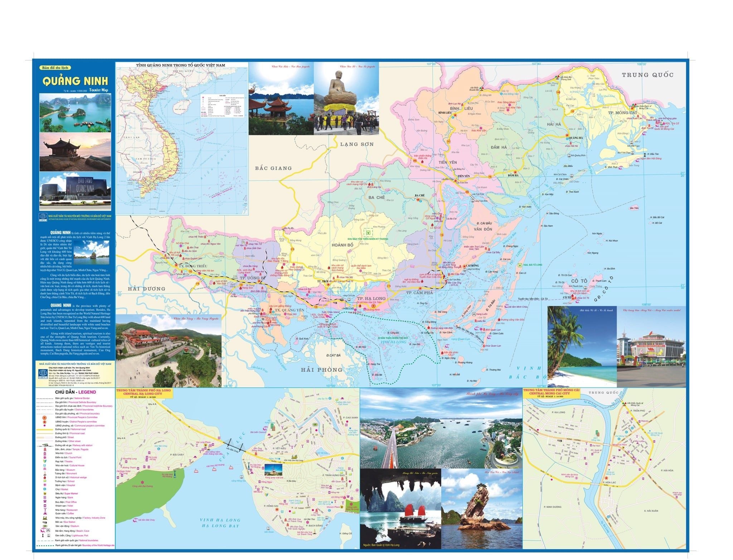Click the Railway with station symbol in legend

[x=45, y=445]
